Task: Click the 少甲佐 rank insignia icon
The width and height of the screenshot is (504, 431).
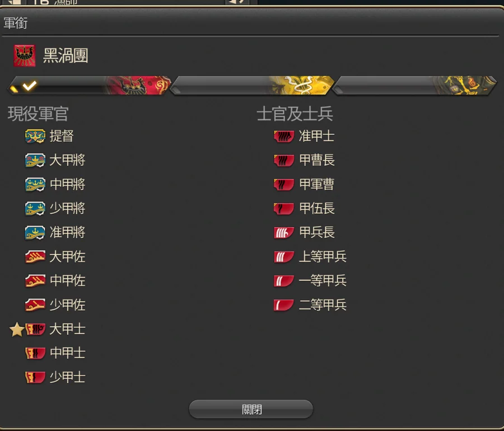Action: [x=35, y=305]
